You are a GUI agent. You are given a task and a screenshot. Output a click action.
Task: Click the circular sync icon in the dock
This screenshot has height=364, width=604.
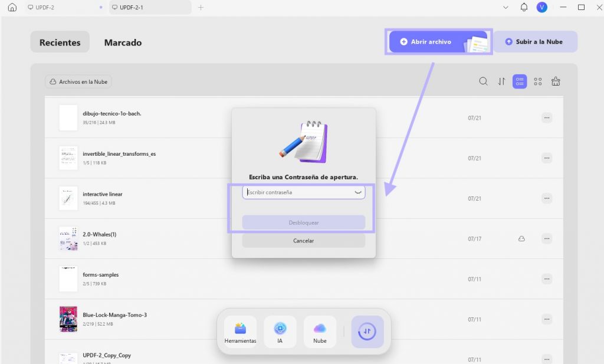coord(367,332)
